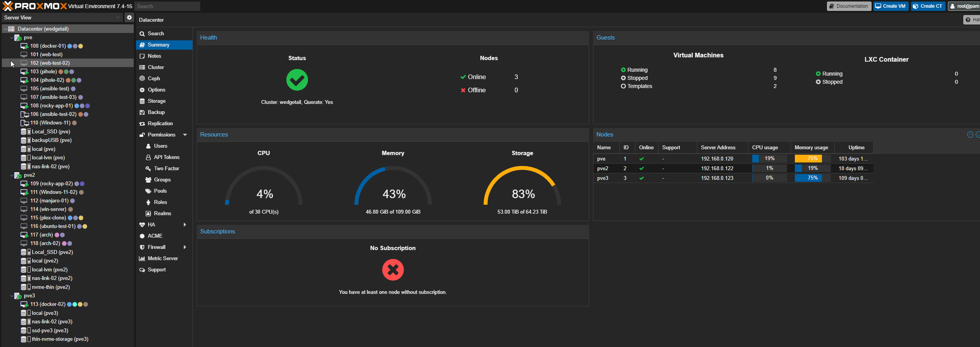
Task: Select the 110 (Windows-11) VM icon
Action: point(24,123)
